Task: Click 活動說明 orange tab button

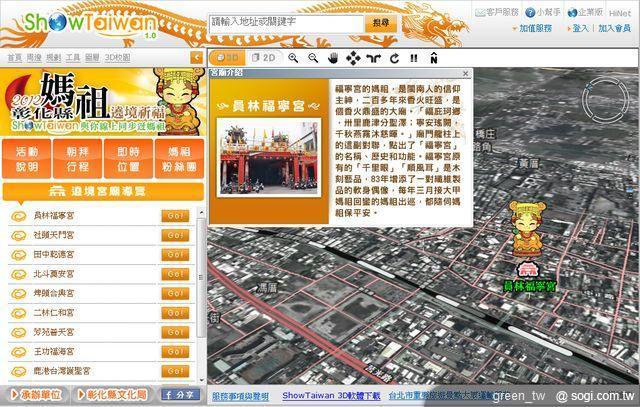Action: 27,159
